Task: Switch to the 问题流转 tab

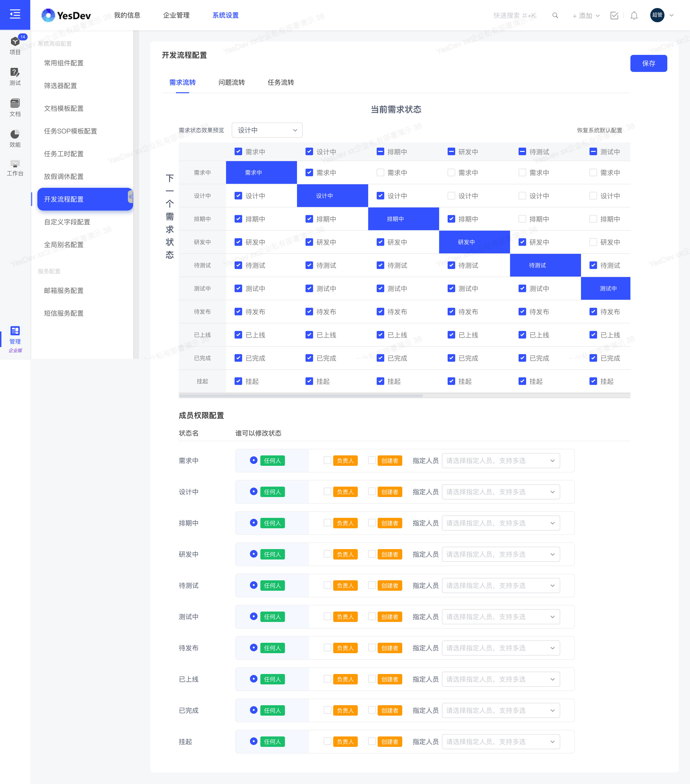Action: (231, 83)
